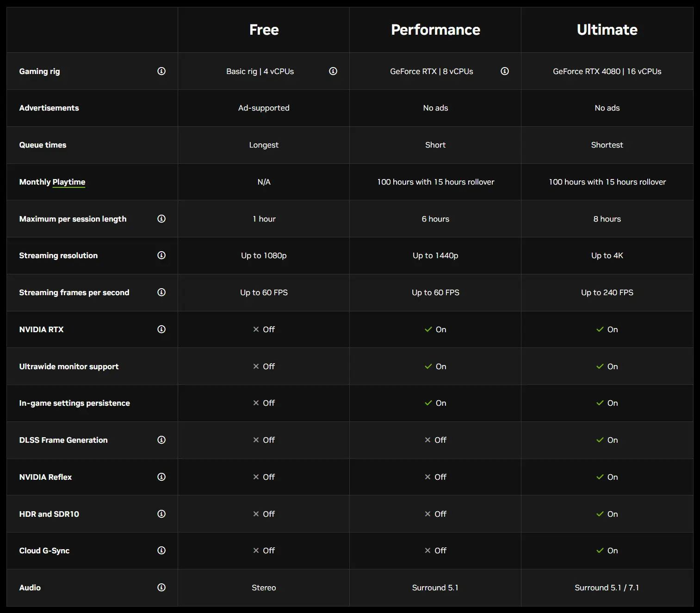Click In-game settings persistence label
700x613 pixels.
click(74, 403)
